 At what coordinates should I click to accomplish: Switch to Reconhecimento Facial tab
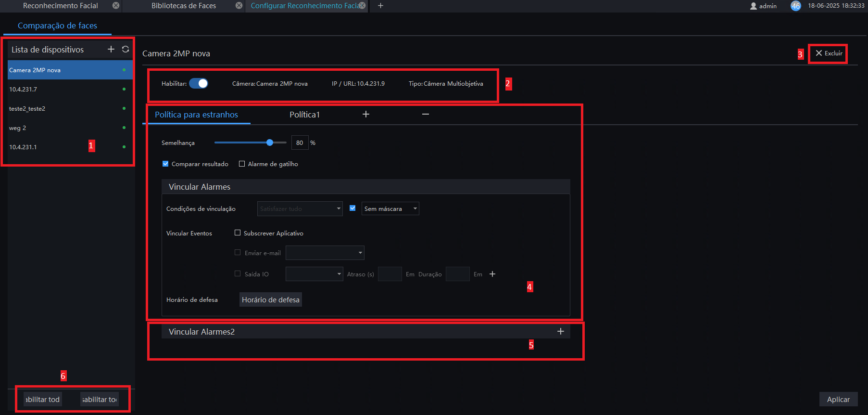(61, 6)
